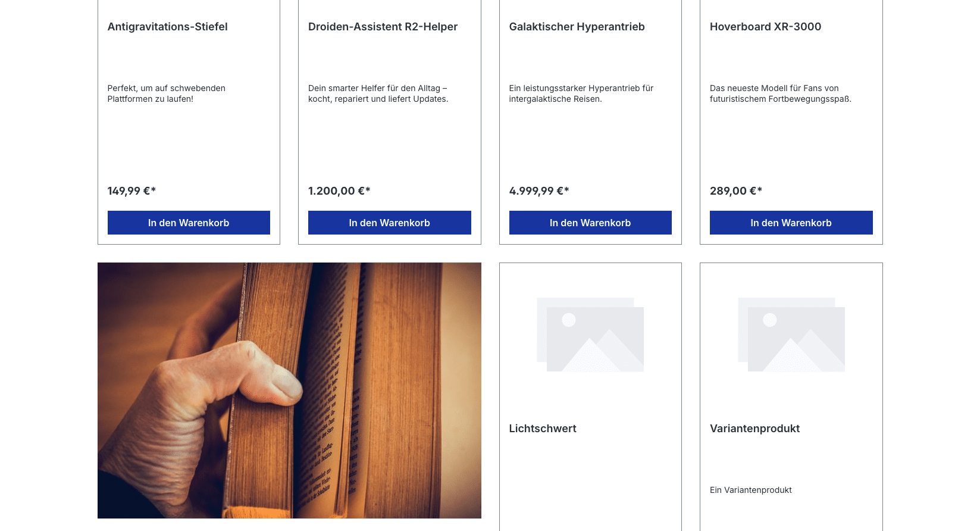Open the Galaktischer Hyperantrieb product title
Viewport: 980px width, 531px height.
coord(577,27)
